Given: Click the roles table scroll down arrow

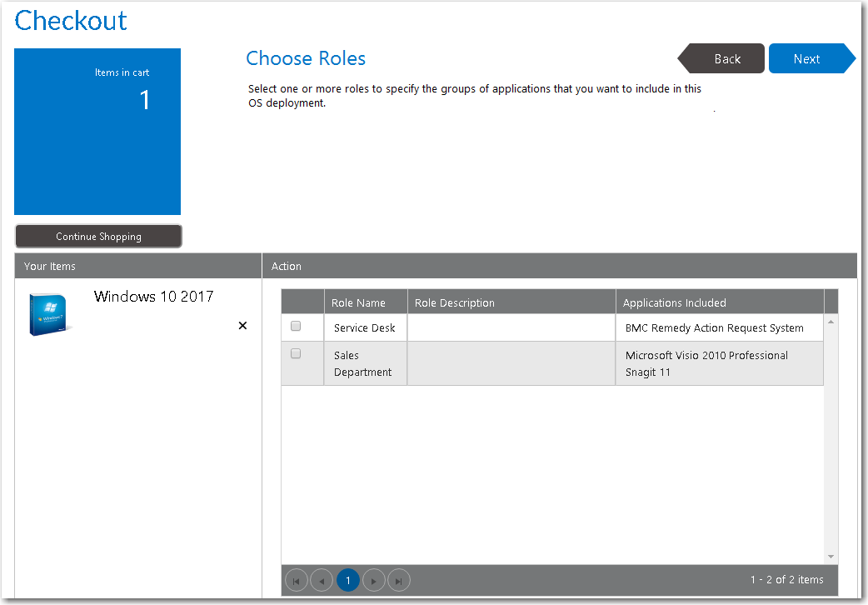Looking at the screenshot, I should (831, 556).
